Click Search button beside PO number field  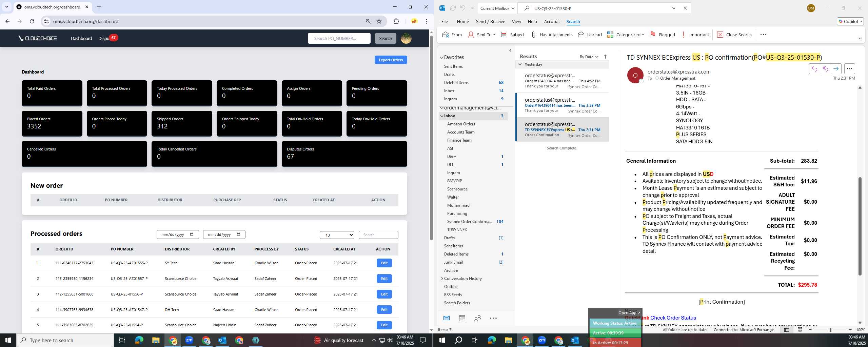pyautogui.click(x=385, y=38)
